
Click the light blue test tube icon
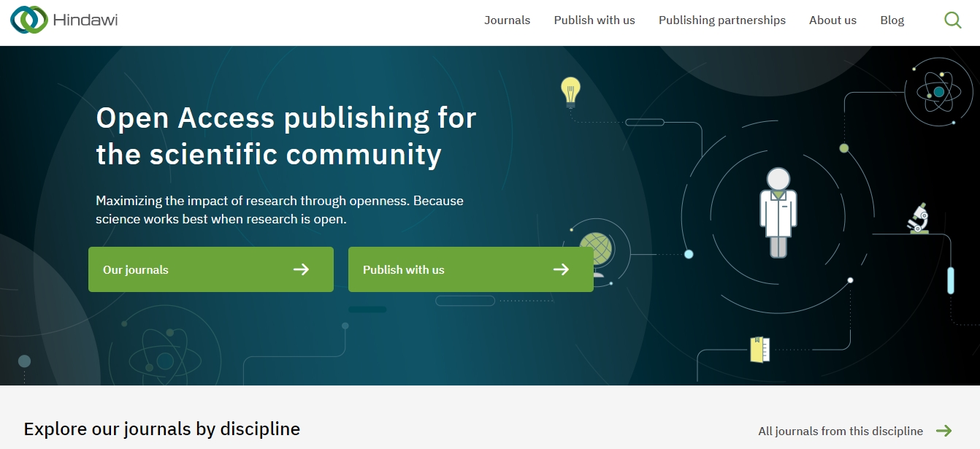[x=950, y=280]
